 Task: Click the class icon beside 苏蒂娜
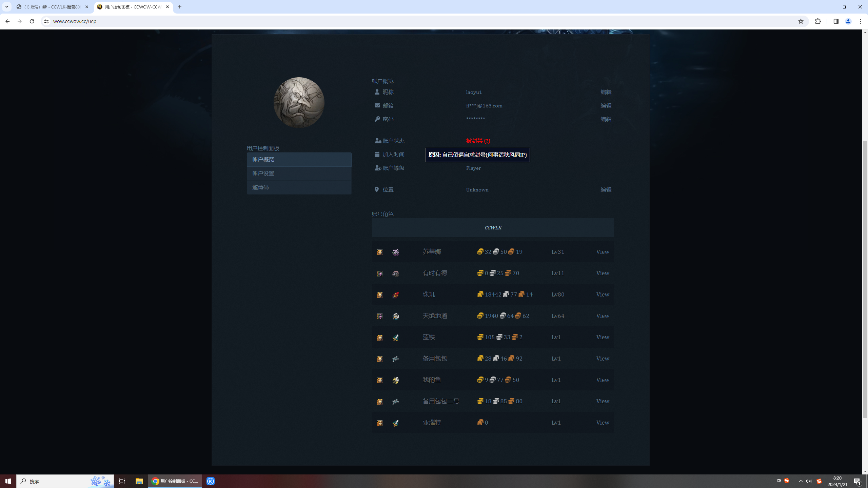[x=395, y=252]
